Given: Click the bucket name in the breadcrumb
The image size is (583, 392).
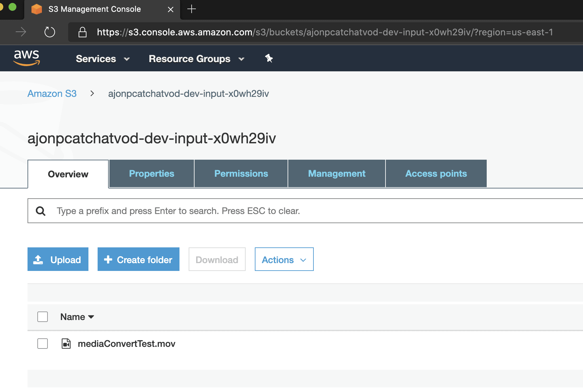Looking at the screenshot, I should click(x=189, y=94).
